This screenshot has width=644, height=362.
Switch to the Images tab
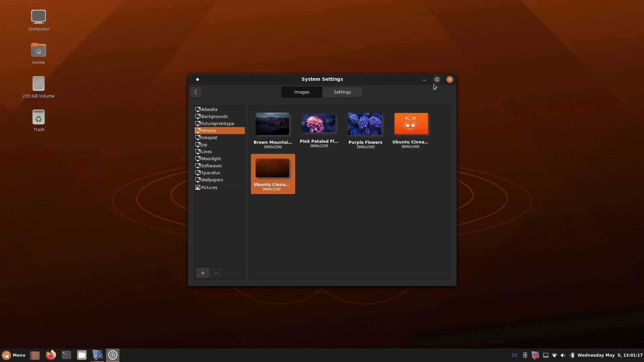point(302,92)
